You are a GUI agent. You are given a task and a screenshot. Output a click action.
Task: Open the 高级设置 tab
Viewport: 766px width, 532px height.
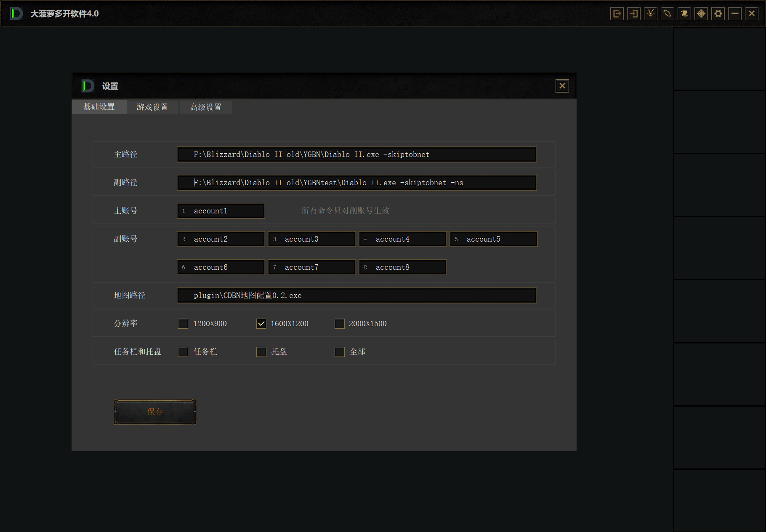[x=206, y=107]
